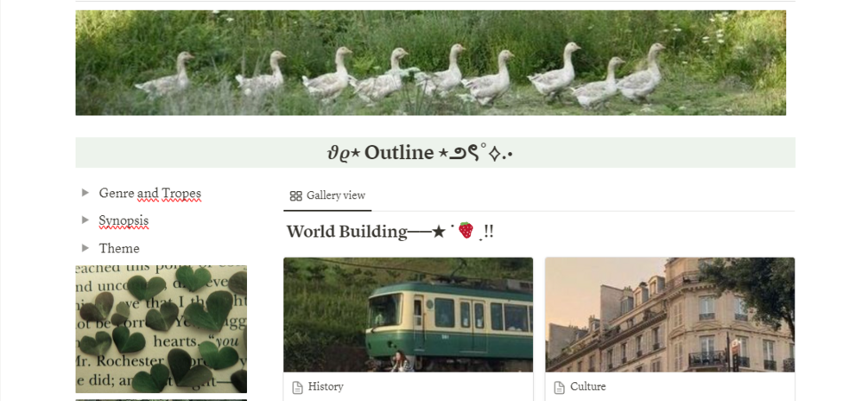Click the Gallery view grid icon
Screen dimensions: 868x401
295,195
